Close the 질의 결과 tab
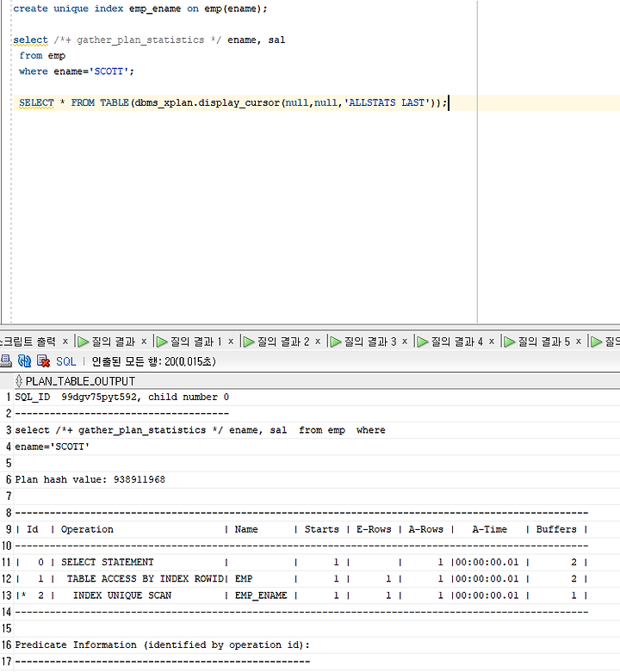Screen dimensions: 620x672 [144, 342]
